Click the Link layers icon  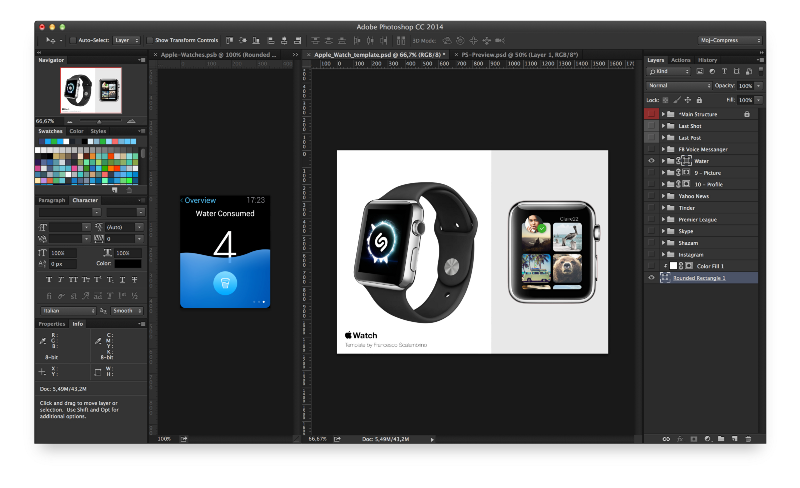click(x=666, y=439)
